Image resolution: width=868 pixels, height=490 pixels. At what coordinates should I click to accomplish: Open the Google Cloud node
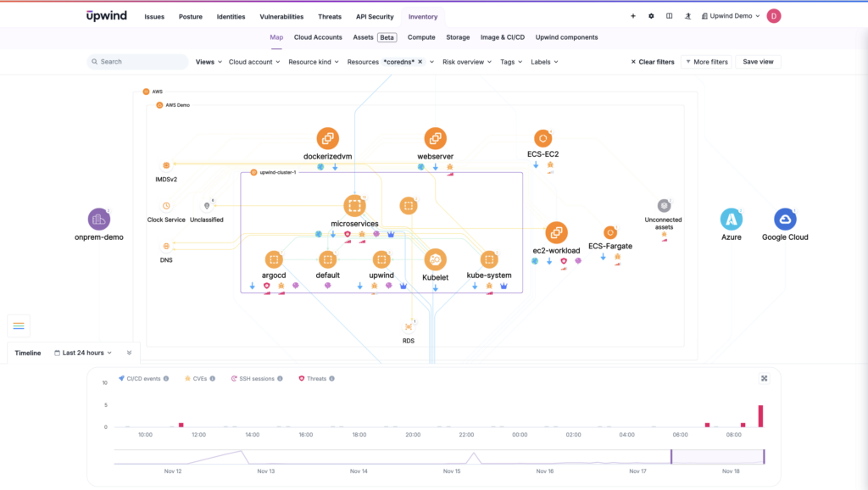click(785, 219)
